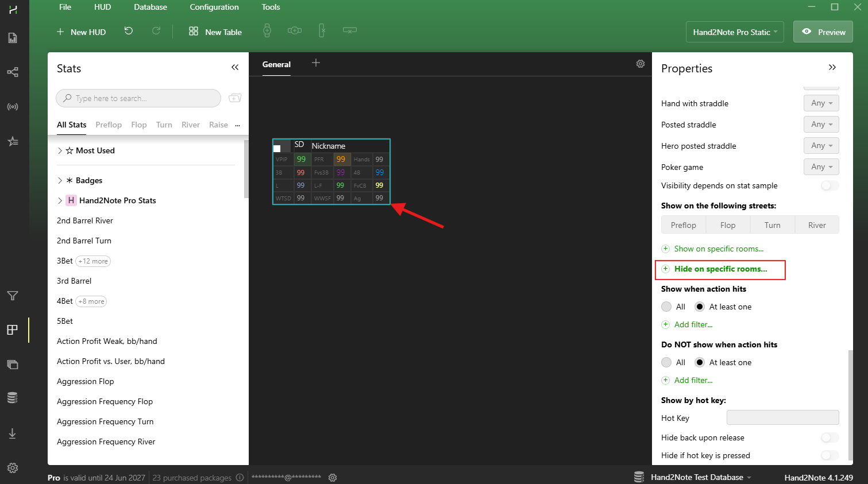The width and height of the screenshot is (868, 484).
Task: Open Hand2Note Pro Static HUD dropdown
Action: 735,32
